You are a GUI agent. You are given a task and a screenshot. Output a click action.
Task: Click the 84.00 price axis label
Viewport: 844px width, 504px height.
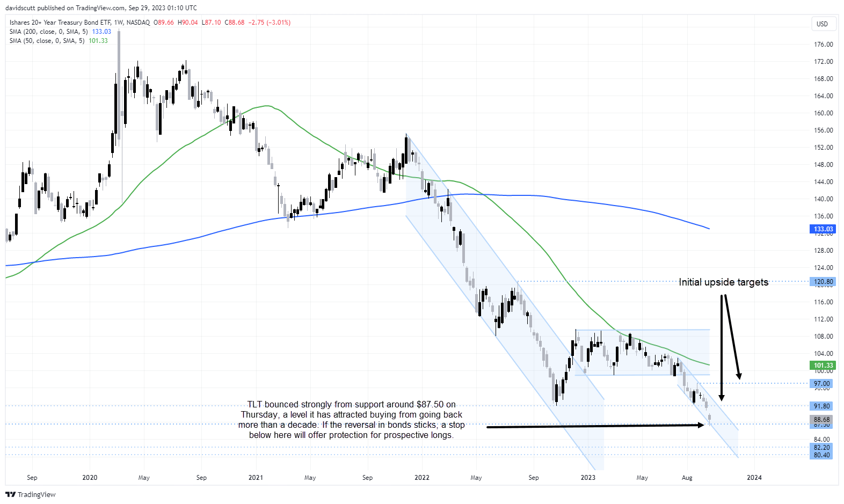[822, 440]
